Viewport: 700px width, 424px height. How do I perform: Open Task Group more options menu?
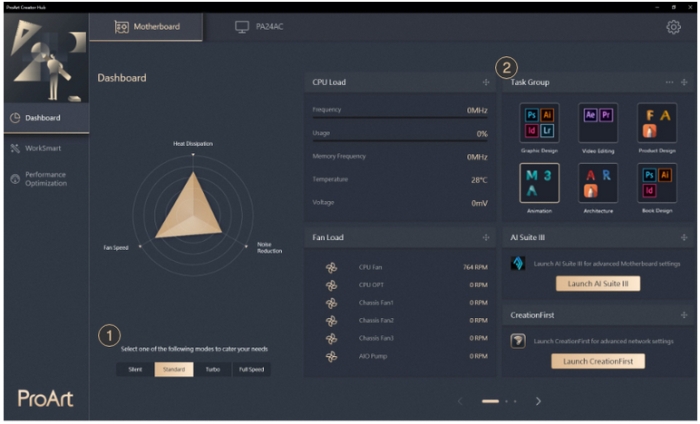pyautogui.click(x=669, y=82)
